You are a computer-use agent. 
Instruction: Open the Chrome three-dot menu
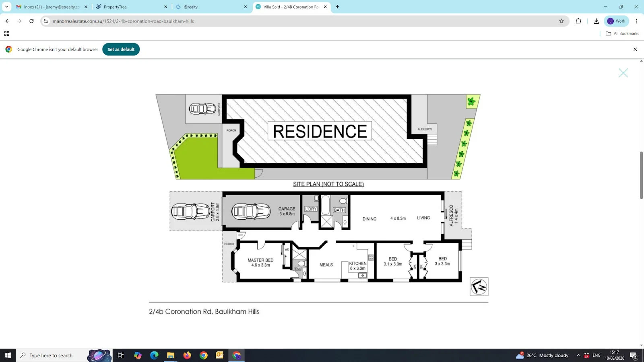(x=636, y=21)
